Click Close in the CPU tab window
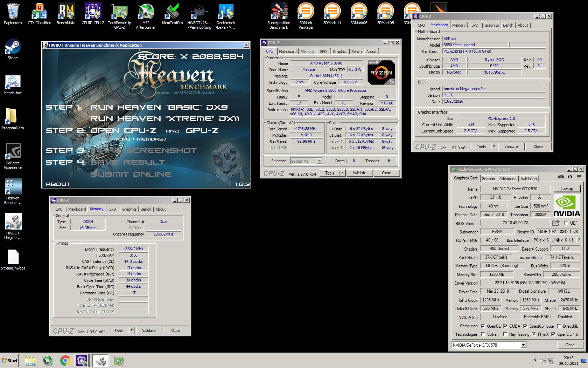 (x=386, y=173)
